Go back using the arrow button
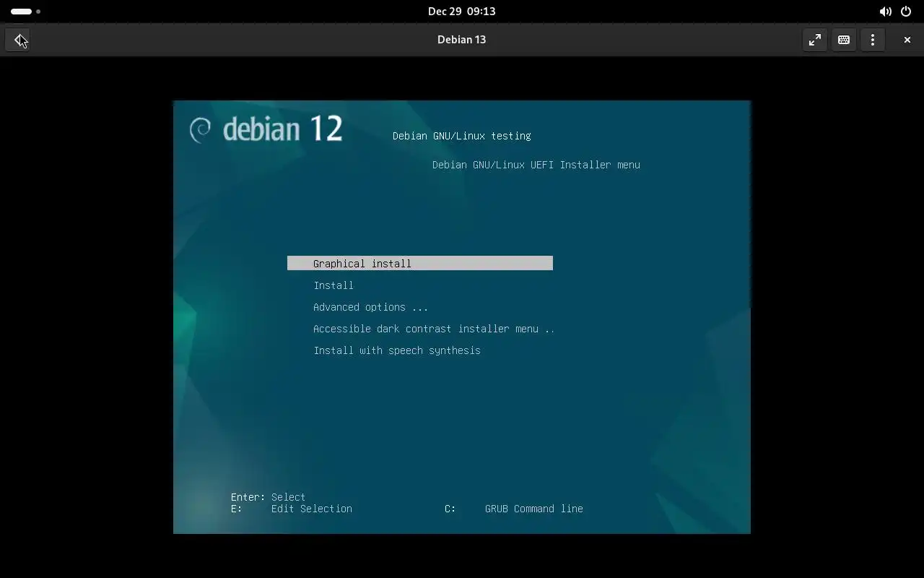The height and width of the screenshot is (578, 924). click(17, 40)
